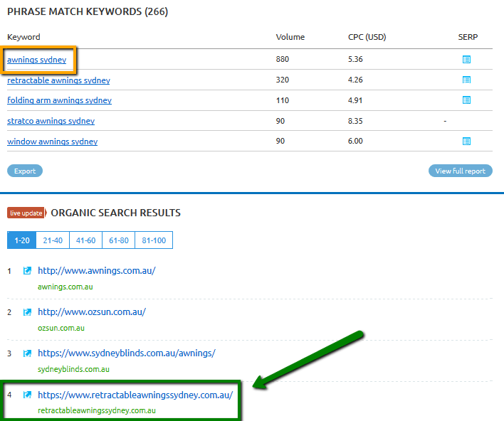Open the awnings sydney keyword link
The width and height of the screenshot is (504, 421).
tap(36, 60)
